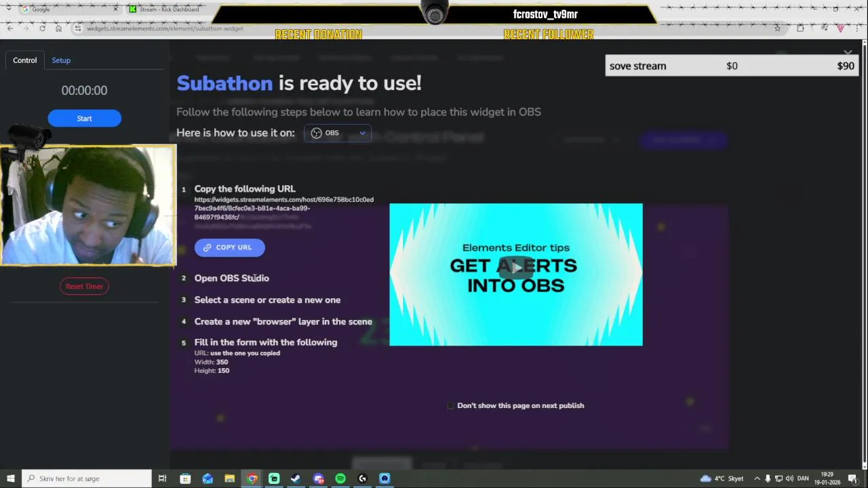Open microphone tray icon
The width and height of the screenshot is (868, 488).
[x=768, y=479]
